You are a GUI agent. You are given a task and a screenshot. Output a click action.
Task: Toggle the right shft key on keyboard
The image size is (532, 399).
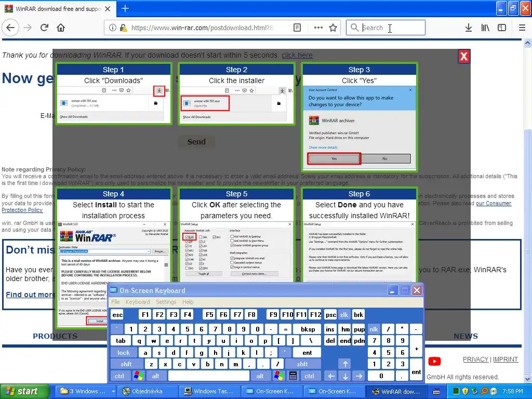click(302, 364)
